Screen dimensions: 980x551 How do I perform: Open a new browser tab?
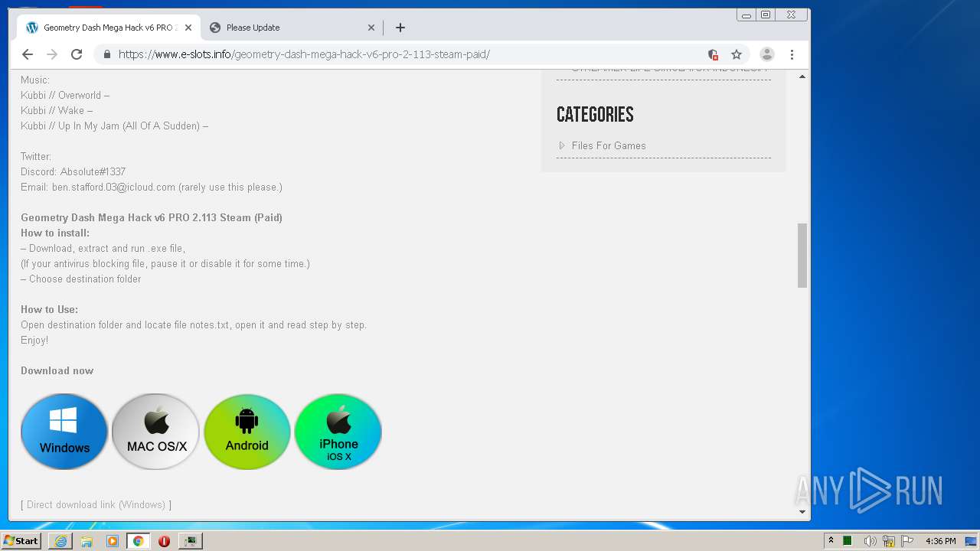point(400,28)
